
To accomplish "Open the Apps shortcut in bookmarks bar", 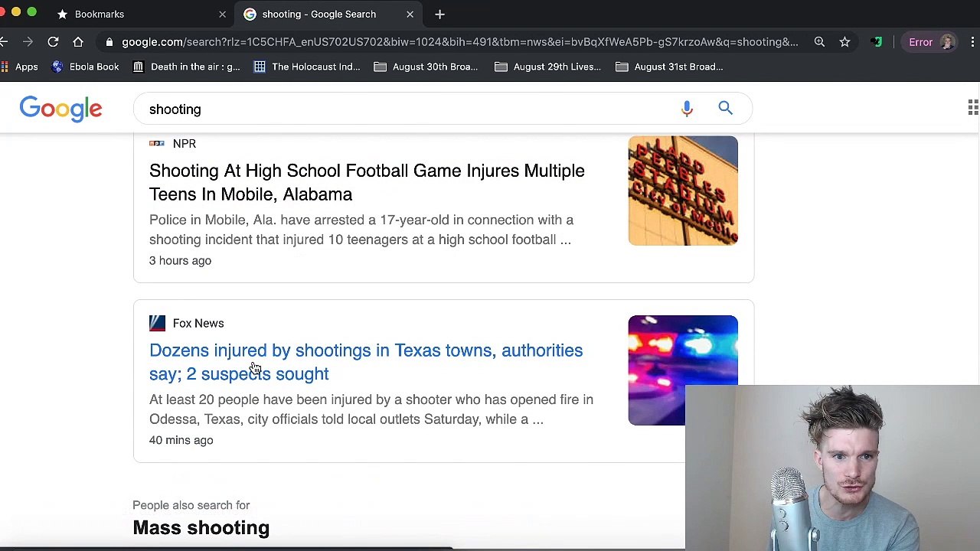I will tap(19, 67).
